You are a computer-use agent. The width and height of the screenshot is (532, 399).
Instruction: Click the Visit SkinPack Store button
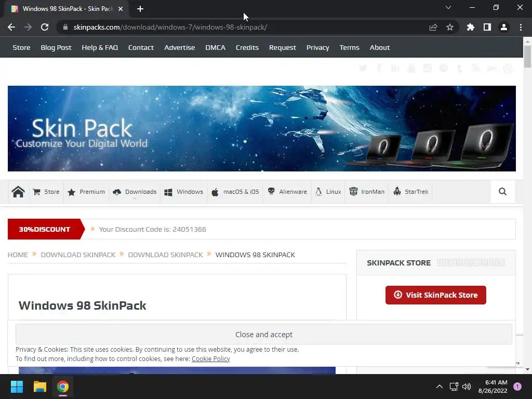coord(436,295)
